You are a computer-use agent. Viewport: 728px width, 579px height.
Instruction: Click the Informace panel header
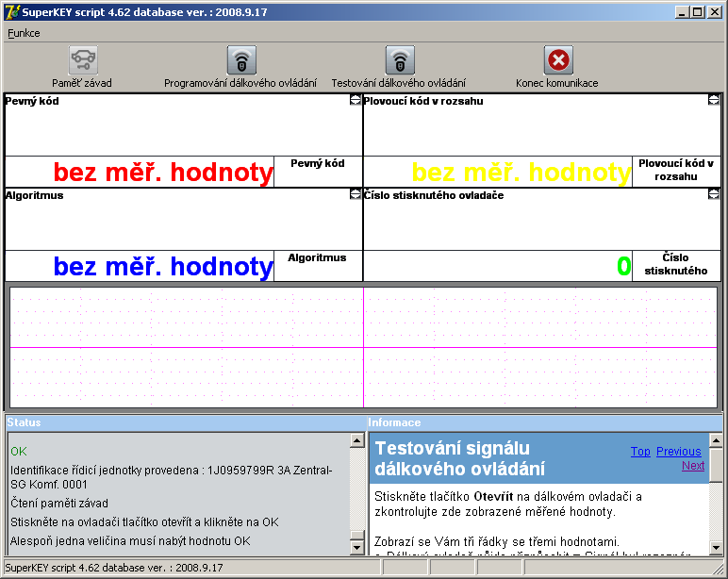(x=545, y=422)
